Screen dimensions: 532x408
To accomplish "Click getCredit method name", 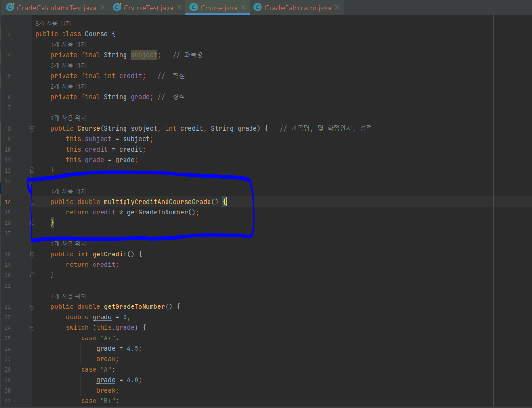I will (109, 254).
